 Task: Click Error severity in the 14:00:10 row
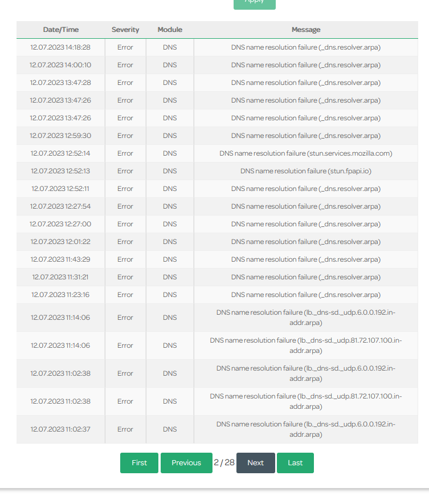click(x=125, y=65)
